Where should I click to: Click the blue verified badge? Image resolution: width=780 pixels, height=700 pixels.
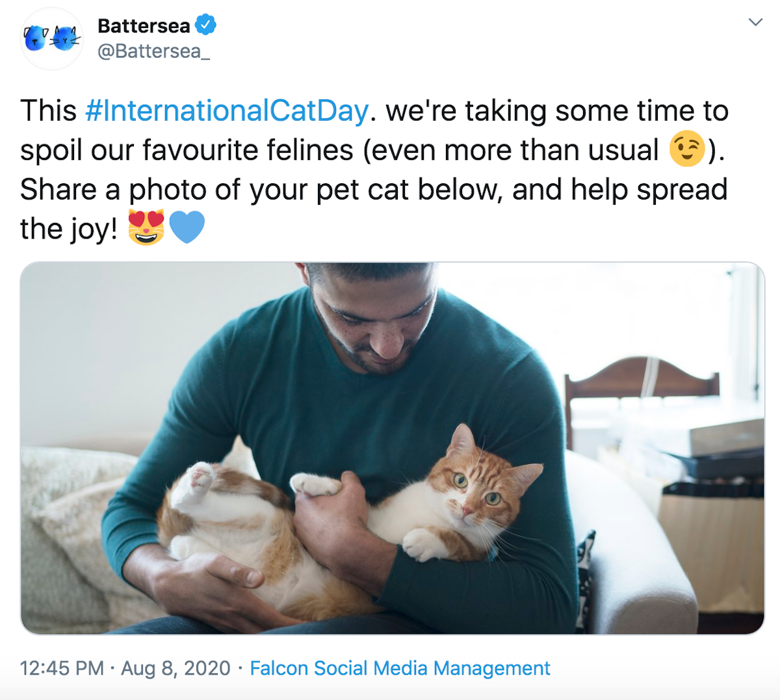[x=206, y=26]
